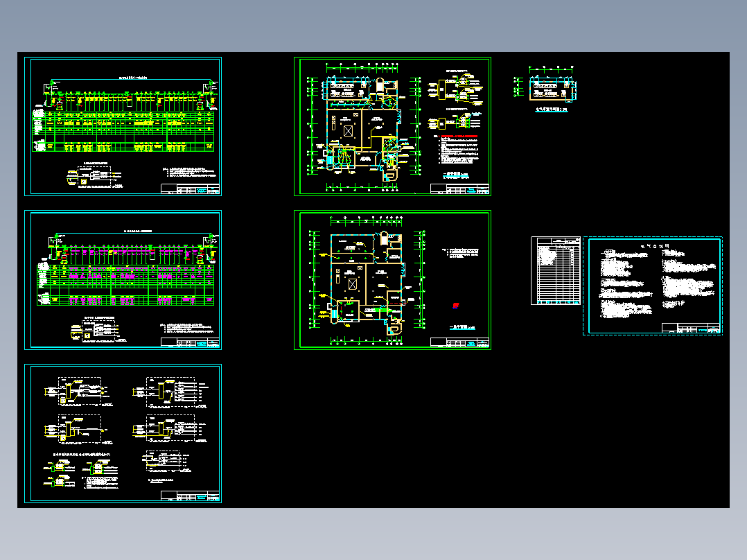Select the floor plan sheet containing the red marker
The image size is (747, 560).
[x=392, y=280]
